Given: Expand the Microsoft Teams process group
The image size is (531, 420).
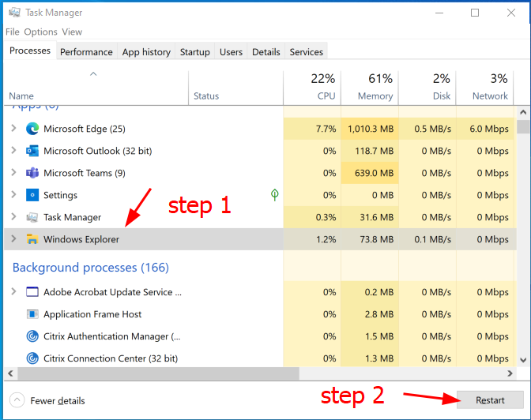Looking at the screenshot, I should tap(13, 172).
